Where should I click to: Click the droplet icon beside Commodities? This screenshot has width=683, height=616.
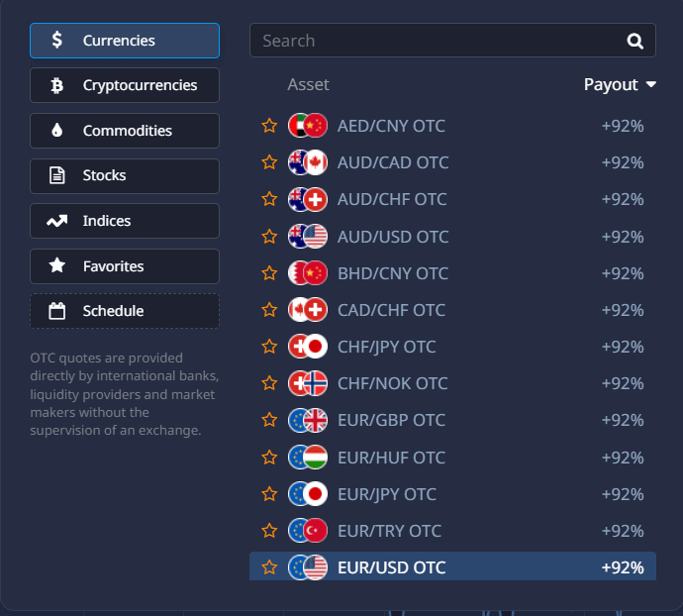pyautogui.click(x=57, y=131)
